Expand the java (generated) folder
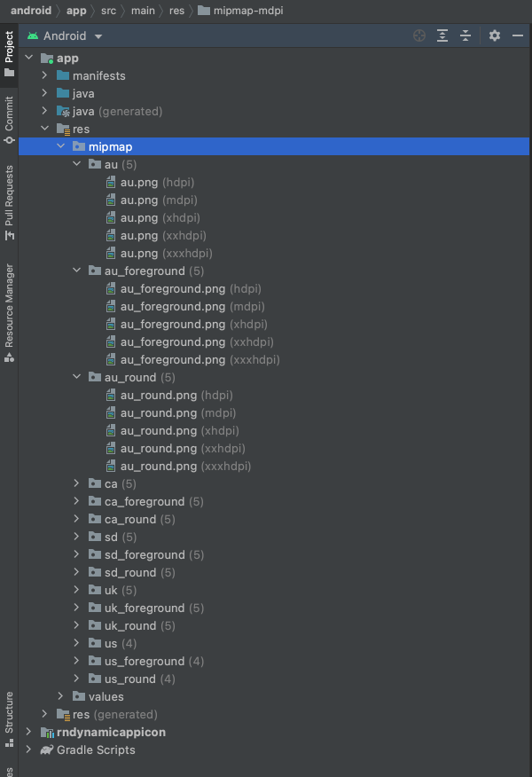This screenshot has height=777, width=532. (44, 111)
